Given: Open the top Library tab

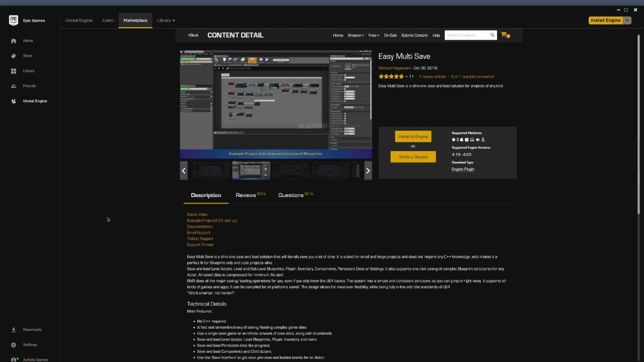Looking at the screenshot, I should pyautogui.click(x=164, y=20).
